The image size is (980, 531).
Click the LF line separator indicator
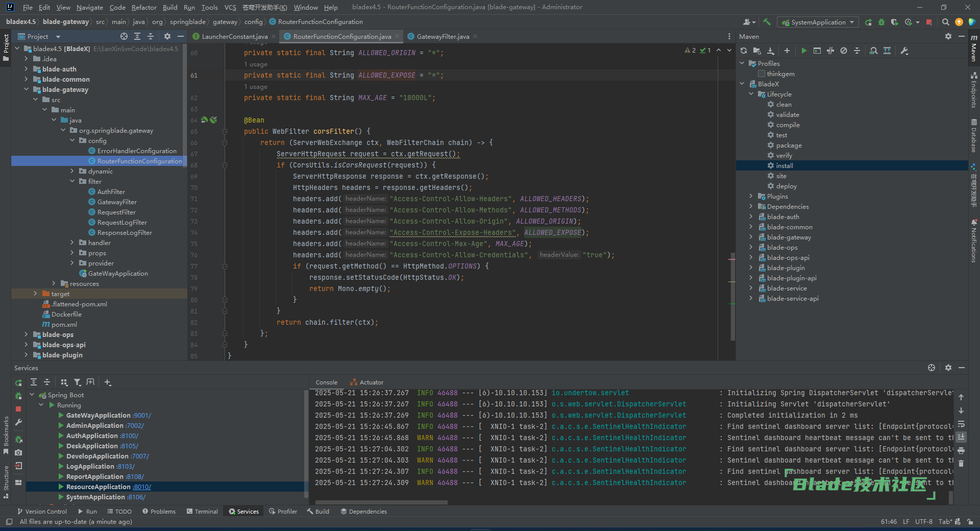pyautogui.click(x=906, y=521)
